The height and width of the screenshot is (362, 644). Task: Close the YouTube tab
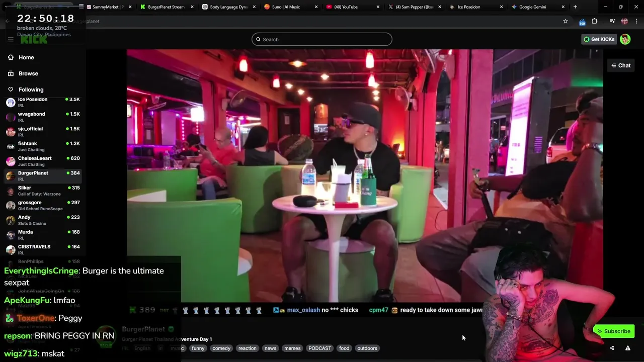378,7
